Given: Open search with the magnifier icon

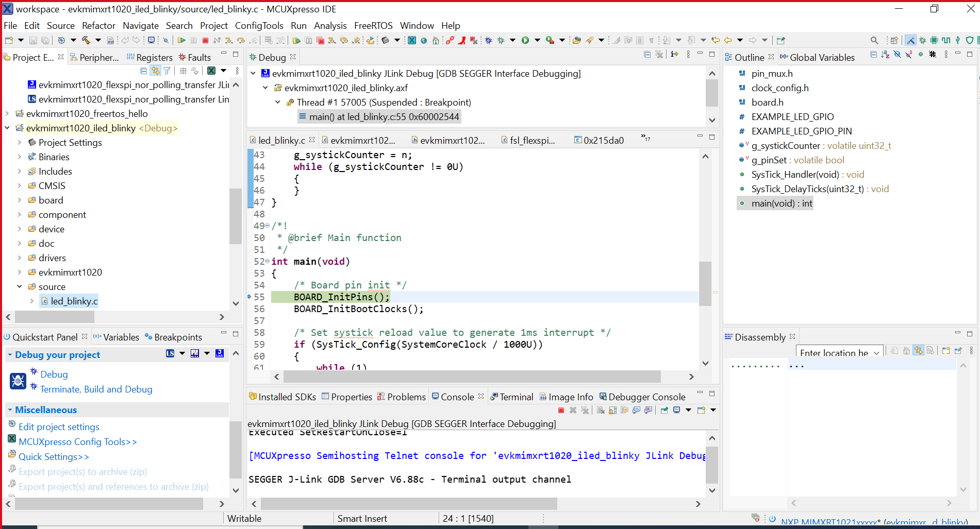Looking at the screenshot, I should click(874, 40).
